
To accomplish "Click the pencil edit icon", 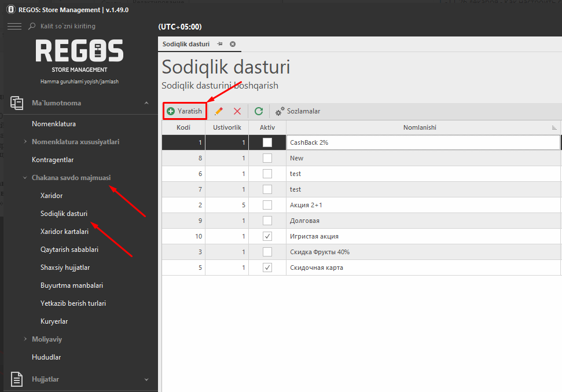I will [219, 111].
